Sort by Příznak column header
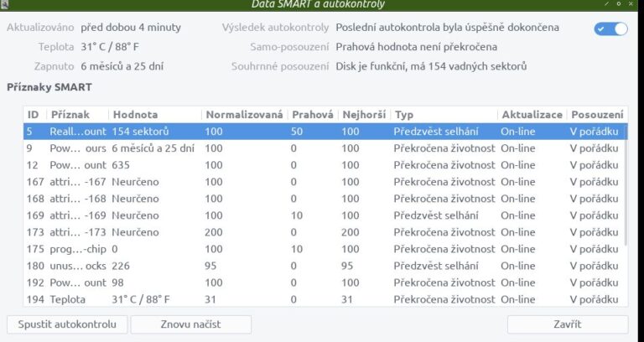 78,115
